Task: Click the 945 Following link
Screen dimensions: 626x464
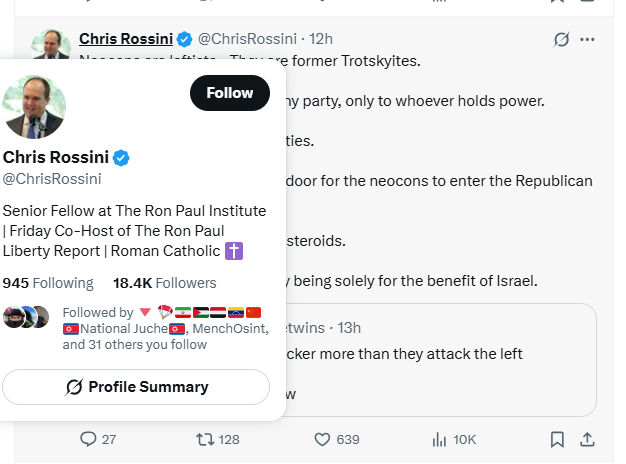Action: pyautogui.click(x=48, y=283)
